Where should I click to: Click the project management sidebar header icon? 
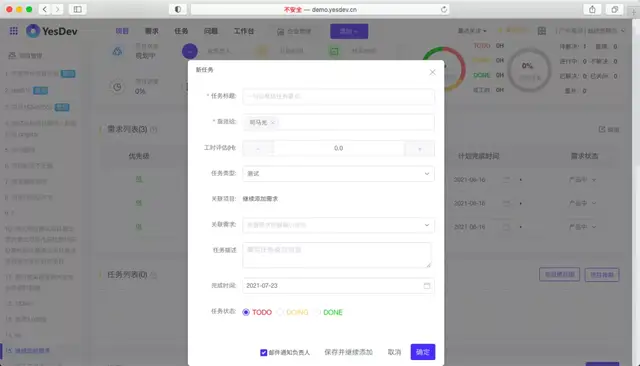point(12,55)
